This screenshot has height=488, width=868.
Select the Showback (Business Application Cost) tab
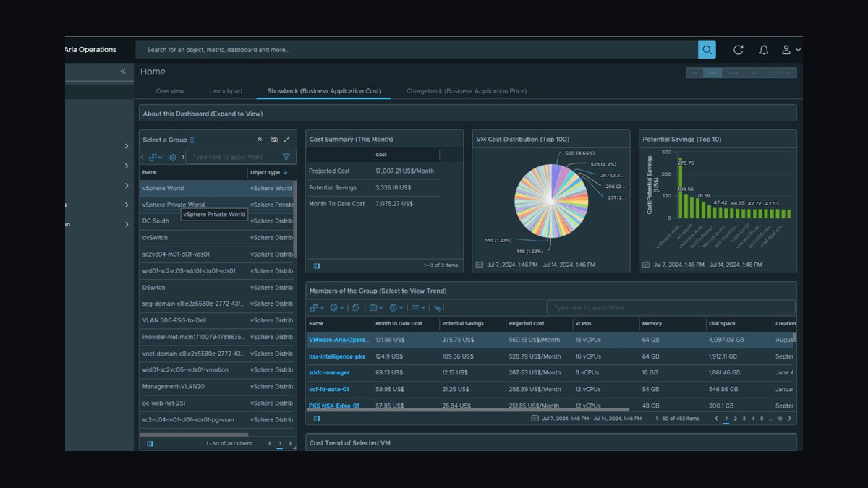[324, 91]
